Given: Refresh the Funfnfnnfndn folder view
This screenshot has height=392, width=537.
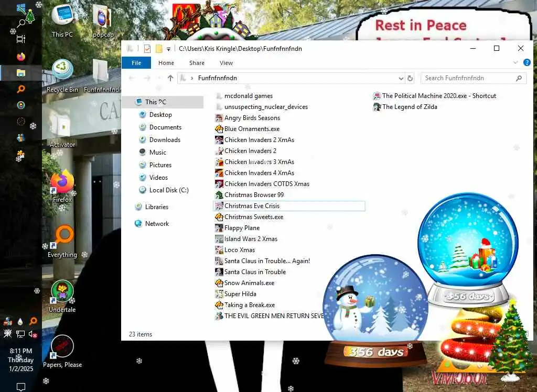Looking at the screenshot, I should pyautogui.click(x=410, y=78).
